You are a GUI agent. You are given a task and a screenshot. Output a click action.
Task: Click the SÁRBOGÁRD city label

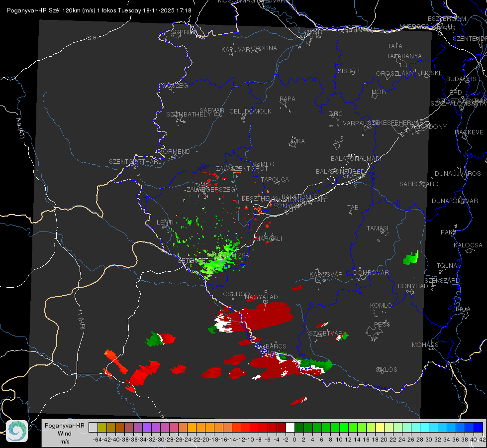pyautogui.click(x=419, y=184)
